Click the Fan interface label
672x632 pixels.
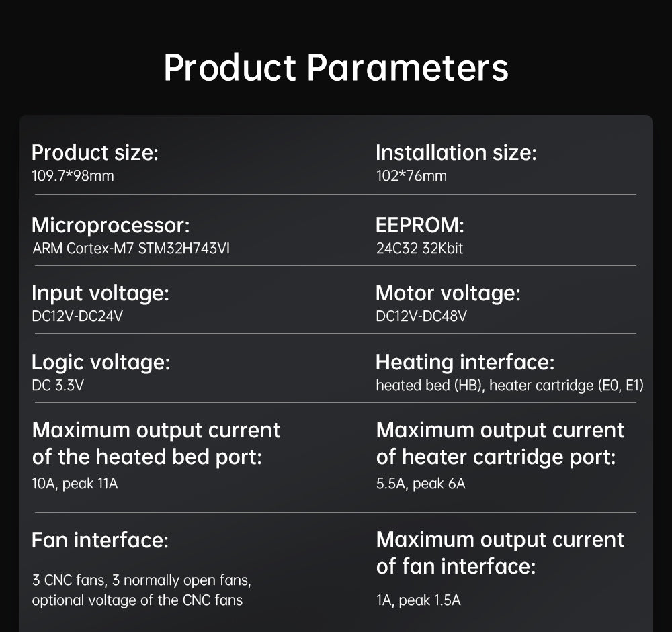pos(100,540)
